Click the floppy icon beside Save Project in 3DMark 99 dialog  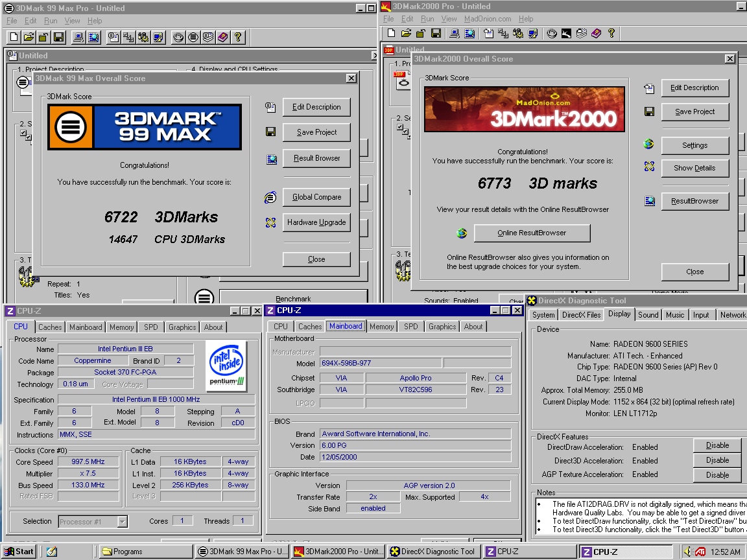[270, 132]
